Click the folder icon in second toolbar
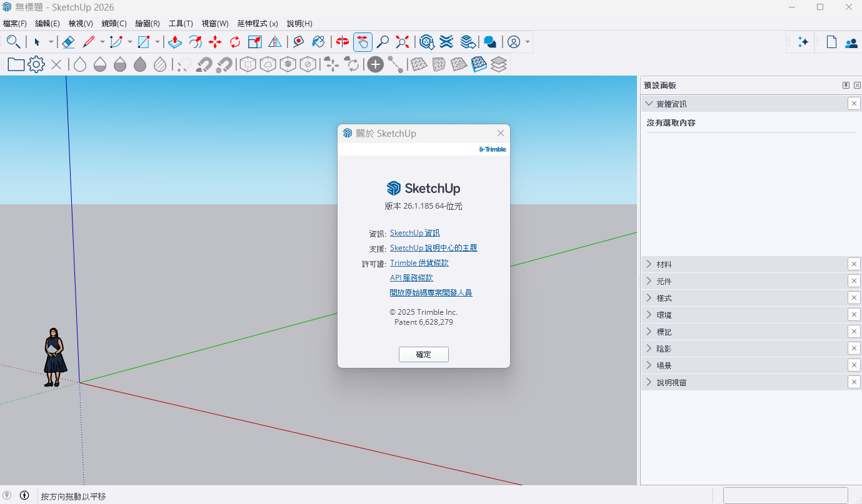 tap(16, 64)
